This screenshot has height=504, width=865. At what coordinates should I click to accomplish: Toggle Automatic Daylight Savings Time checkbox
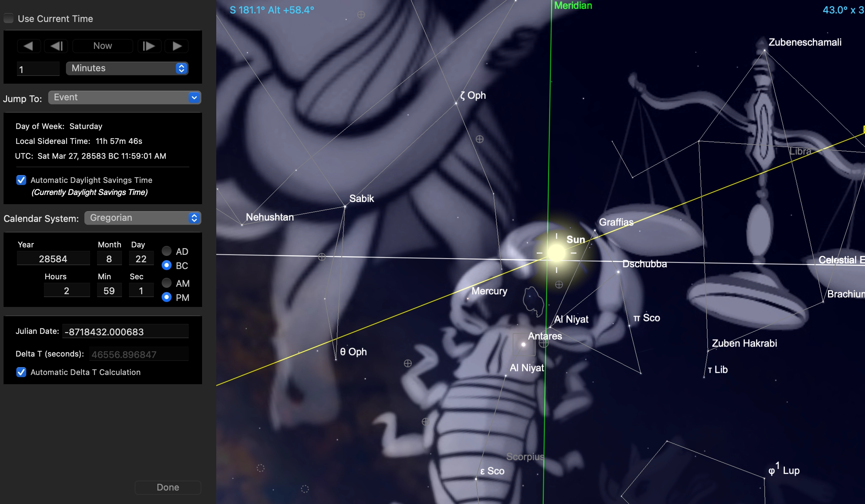point(21,180)
